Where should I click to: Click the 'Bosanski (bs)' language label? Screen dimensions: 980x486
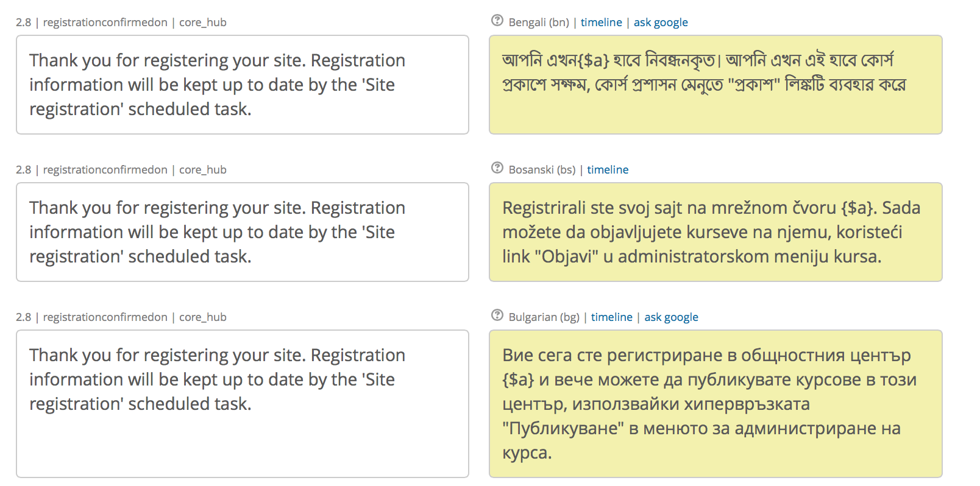point(542,170)
